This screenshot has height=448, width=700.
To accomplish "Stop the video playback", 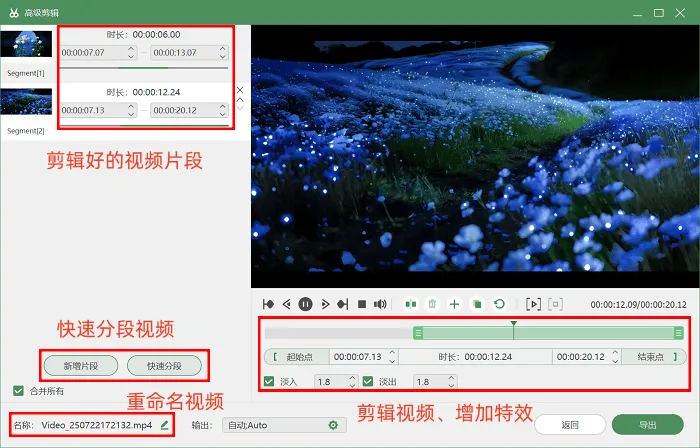I will (x=362, y=304).
